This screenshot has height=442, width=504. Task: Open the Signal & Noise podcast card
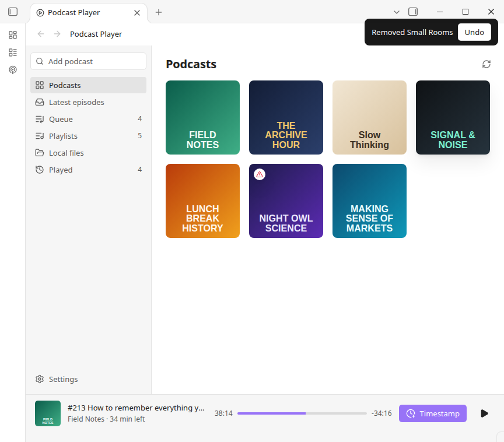453,118
